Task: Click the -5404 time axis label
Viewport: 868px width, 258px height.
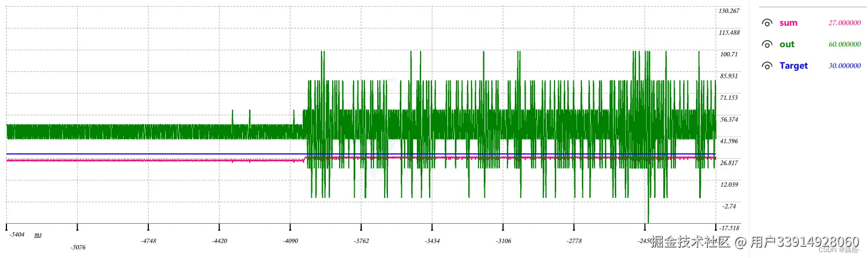Action: pos(17,235)
